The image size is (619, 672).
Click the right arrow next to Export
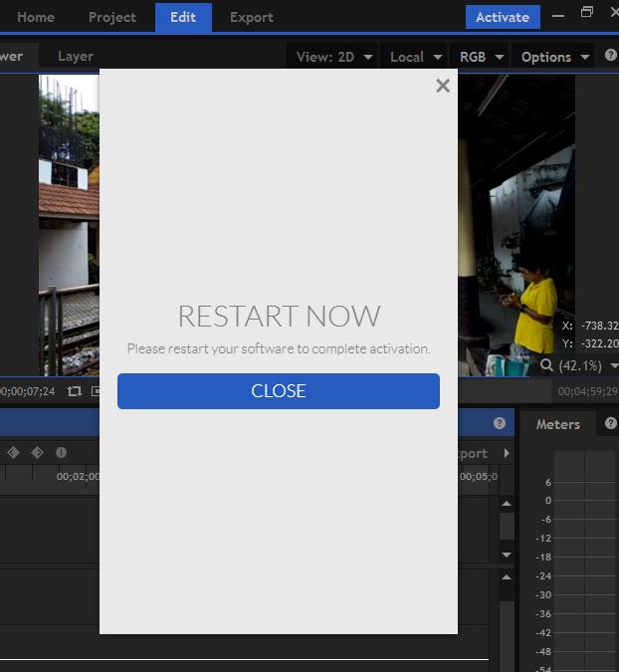pyautogui.click(x=507, y=453)
